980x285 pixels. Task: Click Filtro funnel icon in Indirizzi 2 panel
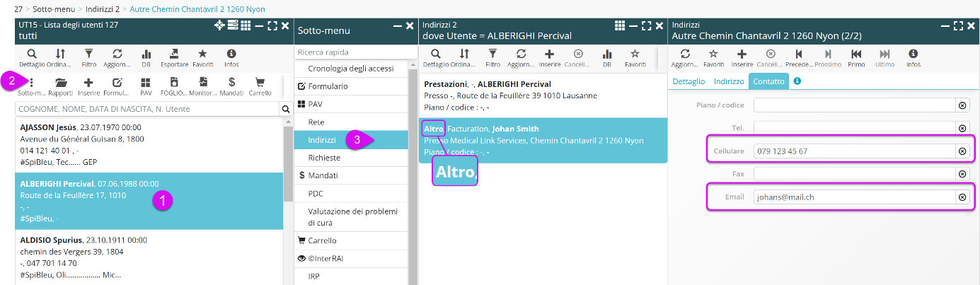(492, 54)
